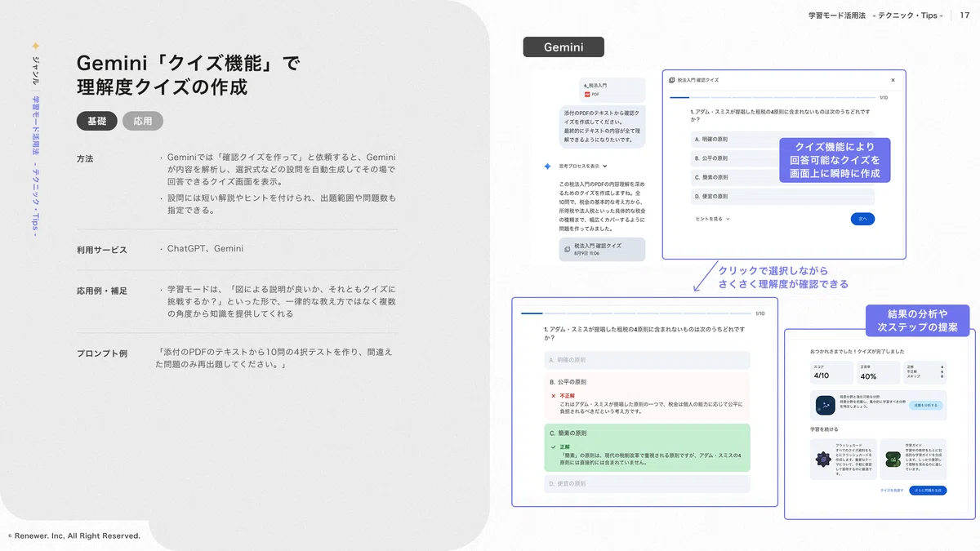This screenshot has height=551, width=980.
Task: Click the red X icon next to 不正解
Action: [x=553, y=395]
